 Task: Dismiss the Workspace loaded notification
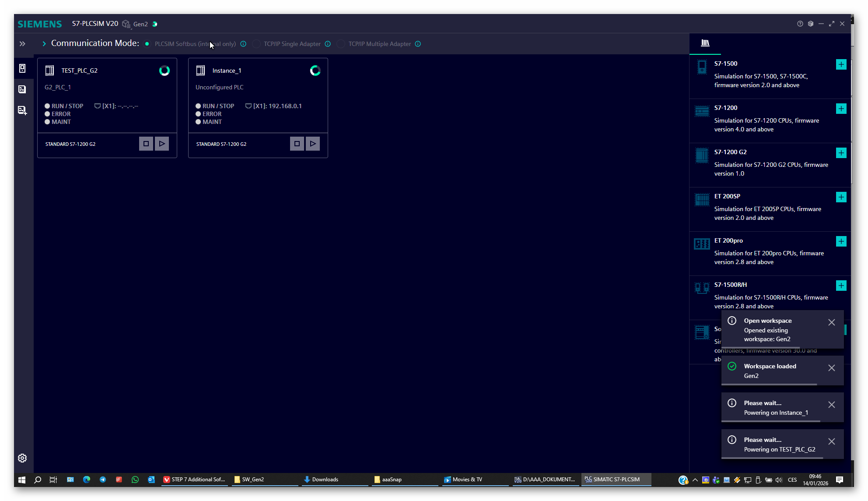click(831, 368)
